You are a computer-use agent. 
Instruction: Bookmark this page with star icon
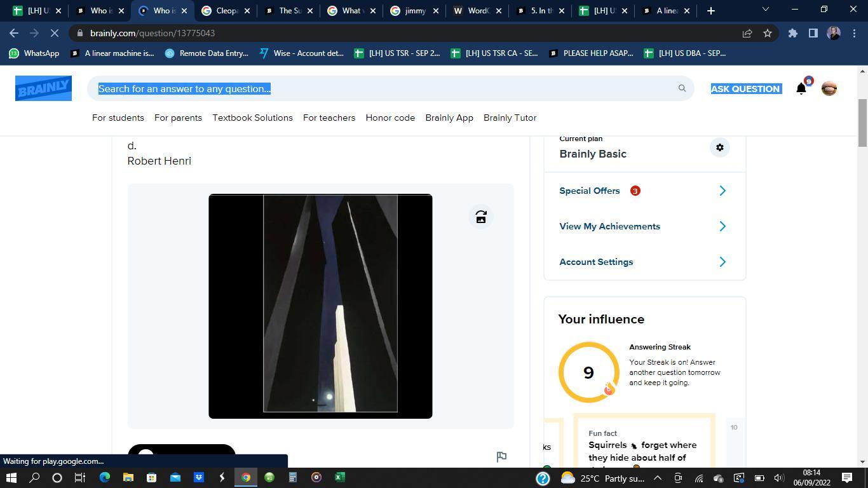[x=768, y=33]
